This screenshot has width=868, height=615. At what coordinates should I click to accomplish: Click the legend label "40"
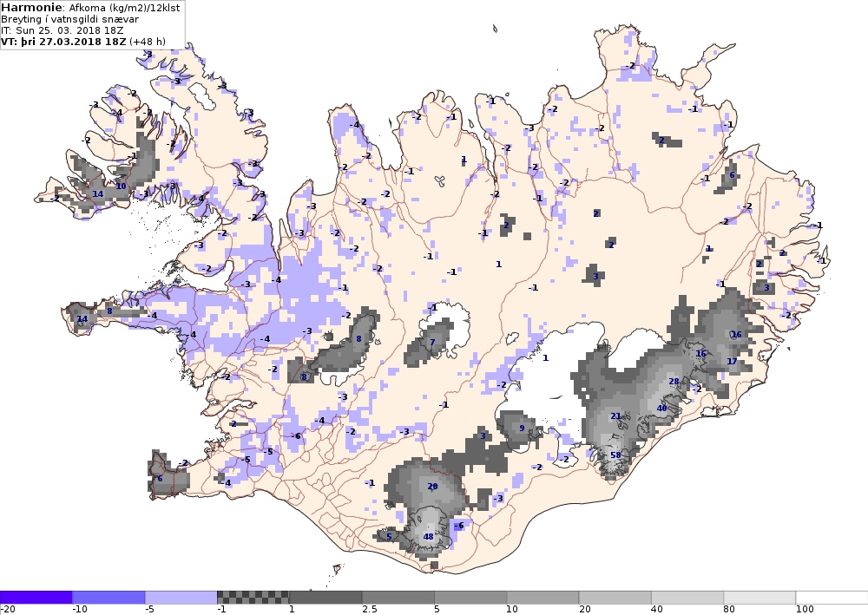(657, 610)
